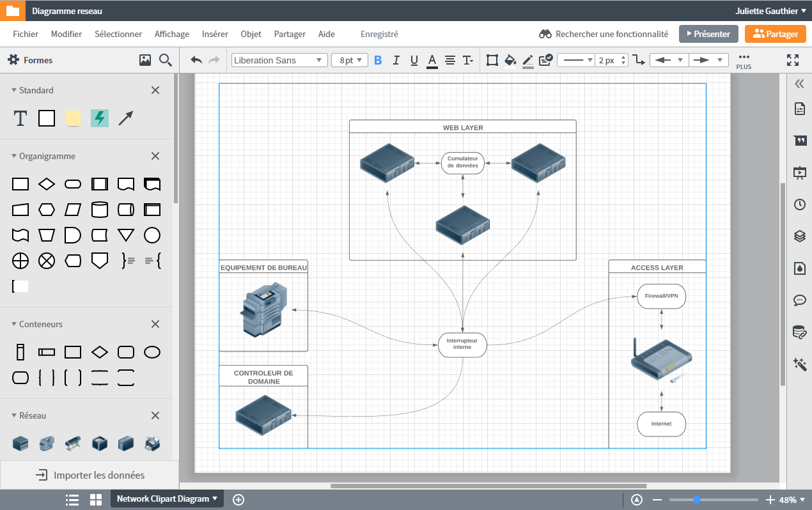The width and height of the screenshot is (812, 510).
Task: Click the zoom slider handle
Action: pos(697,500)
